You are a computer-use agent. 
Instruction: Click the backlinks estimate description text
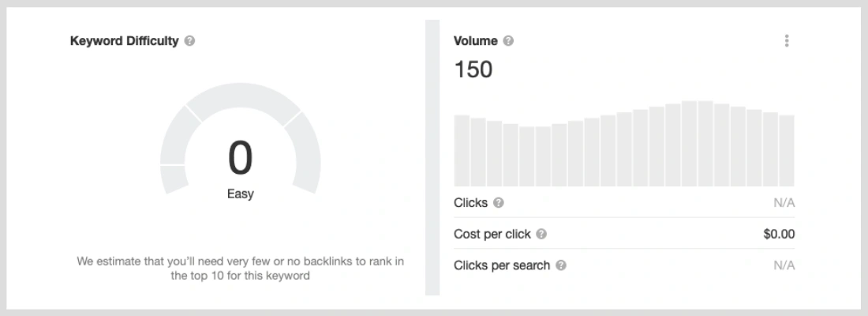coord(240,269)
